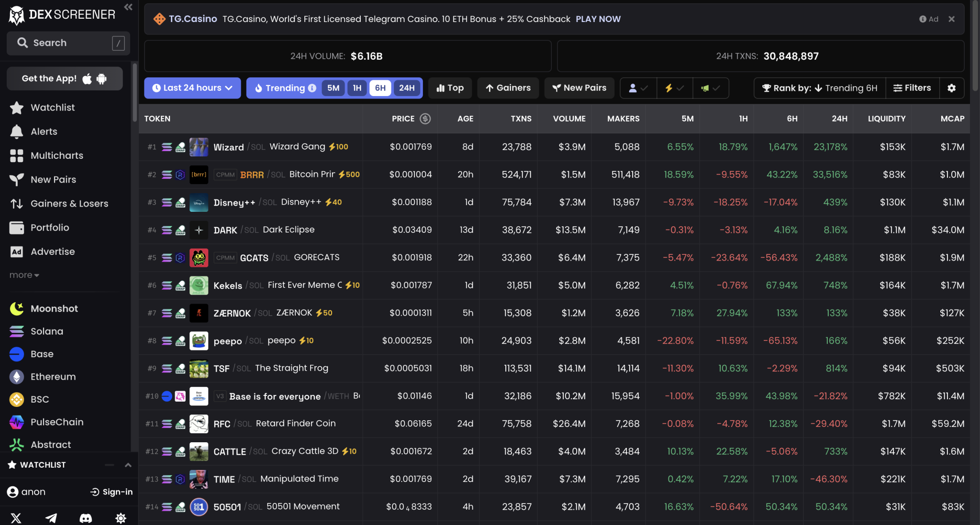Open the X (Twitter) social icon
Viewport: 980px width, 525px height.
pyautogui.click(x=16, y=518)
